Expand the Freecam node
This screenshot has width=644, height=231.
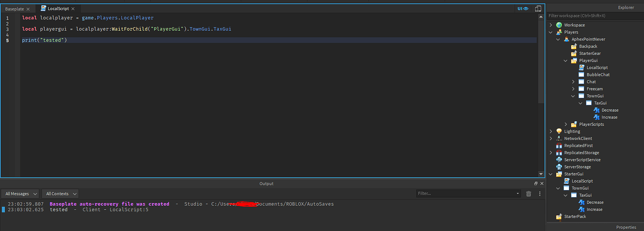[x=574, y=89]
